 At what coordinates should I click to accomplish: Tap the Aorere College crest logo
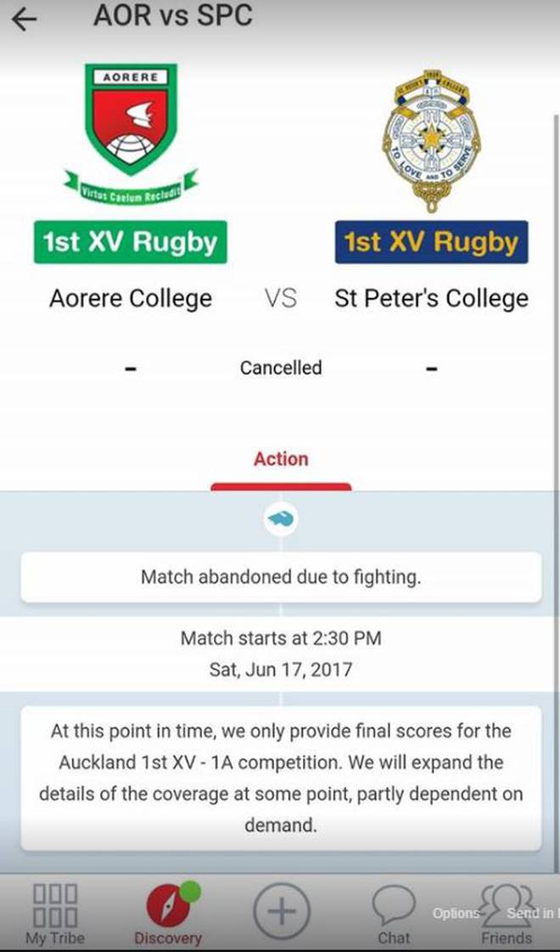[131, 134]
